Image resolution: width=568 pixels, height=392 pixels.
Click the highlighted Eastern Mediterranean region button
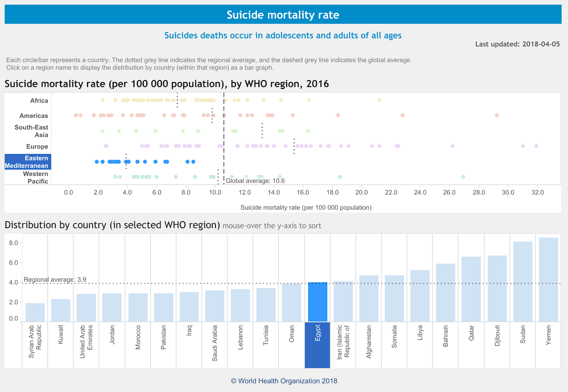tap(27, 162)
